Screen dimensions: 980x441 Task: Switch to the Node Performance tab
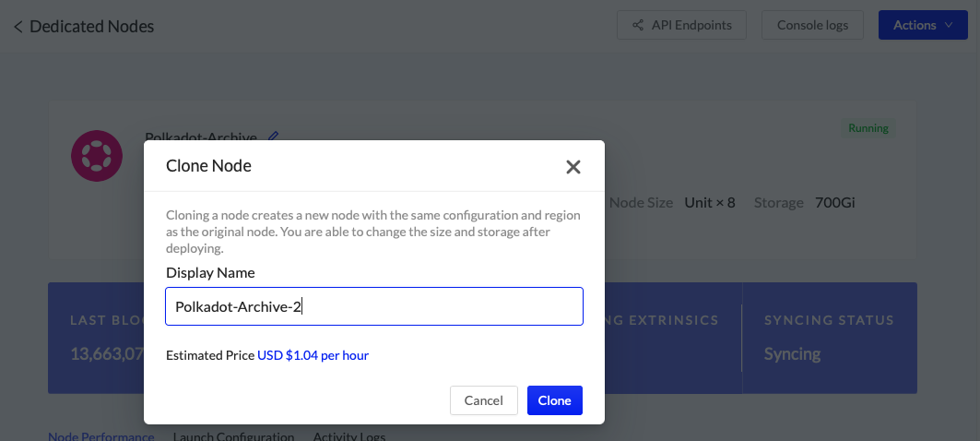tap(100, 436)
